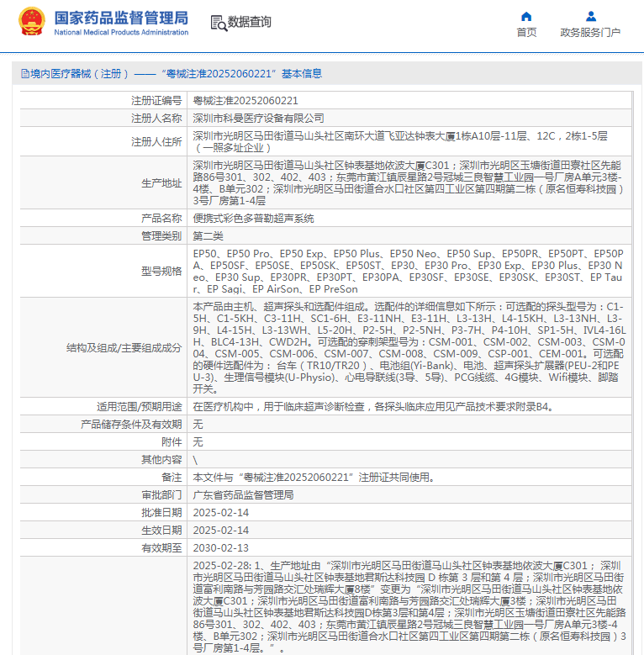Click the 政务服务门户 person icon
The image size is (644, 655).
pyautogui.click(x=590, y=16)
